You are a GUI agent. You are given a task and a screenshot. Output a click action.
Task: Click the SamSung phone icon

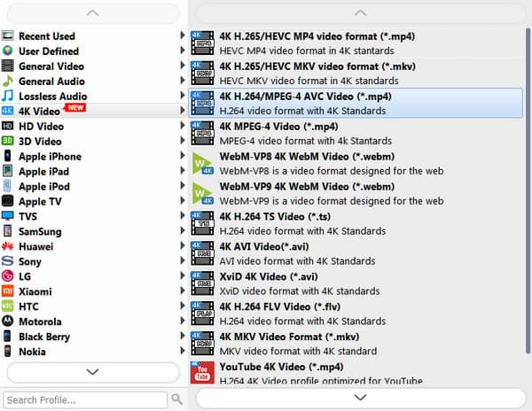7,231
